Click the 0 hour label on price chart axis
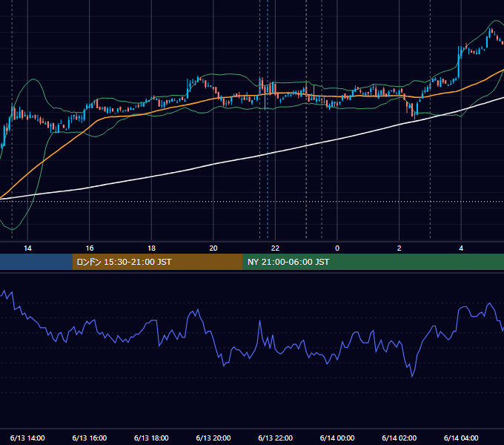The width and height of the screenshot is (504, 445). (337, 248)
